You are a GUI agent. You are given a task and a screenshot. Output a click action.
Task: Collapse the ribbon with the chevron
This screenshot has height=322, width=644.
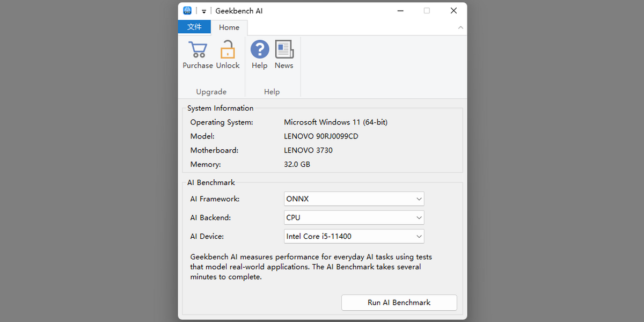pos(460,27)
